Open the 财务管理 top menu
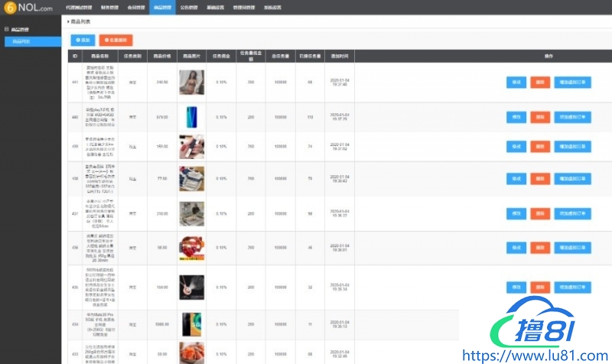612x364 pixels. pyautogui.click(x=109, y=6)
